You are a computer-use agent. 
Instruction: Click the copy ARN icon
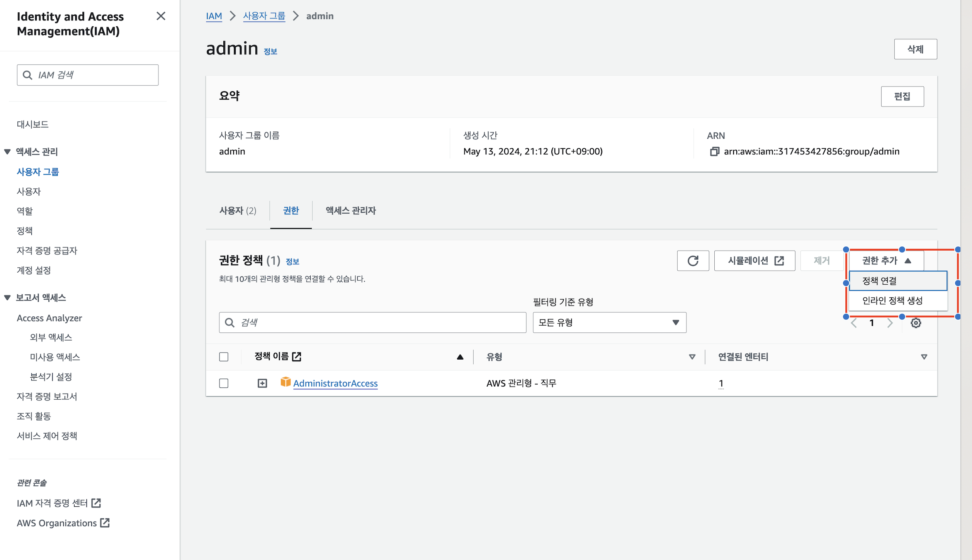[x=714, y=151]
